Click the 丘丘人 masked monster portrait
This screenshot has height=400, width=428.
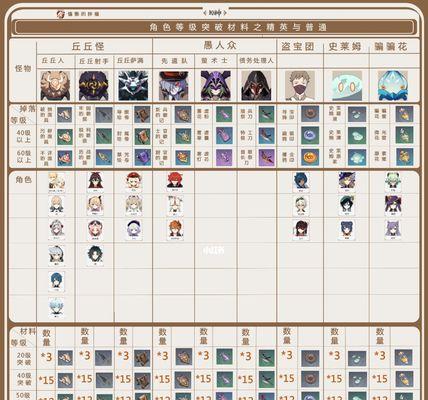point(55,85)
